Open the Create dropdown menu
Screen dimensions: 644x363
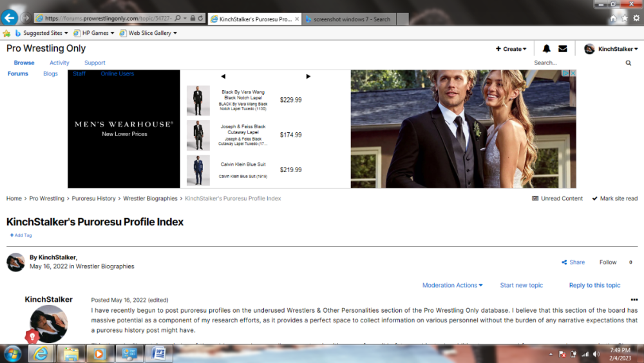(x=511, y=49)
